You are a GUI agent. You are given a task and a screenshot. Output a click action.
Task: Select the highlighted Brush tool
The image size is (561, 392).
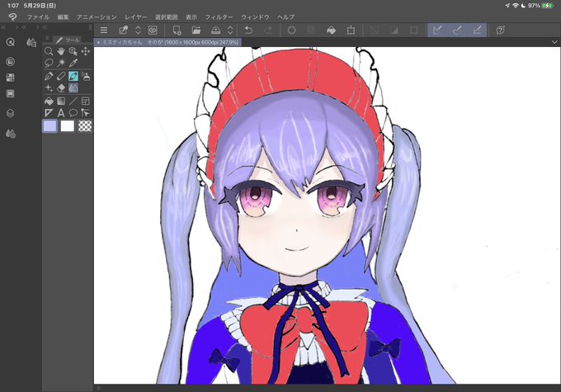tap(73, 76)
